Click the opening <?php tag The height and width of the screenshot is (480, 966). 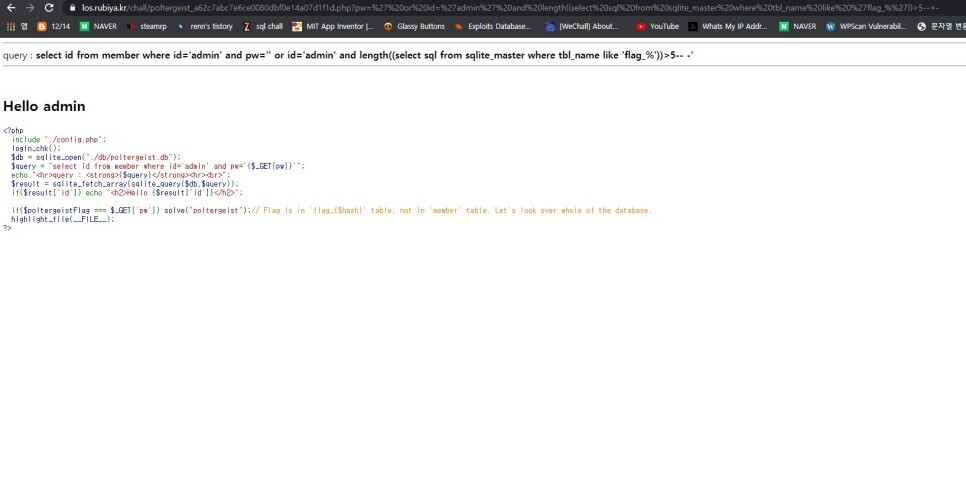tap(13, 131)
